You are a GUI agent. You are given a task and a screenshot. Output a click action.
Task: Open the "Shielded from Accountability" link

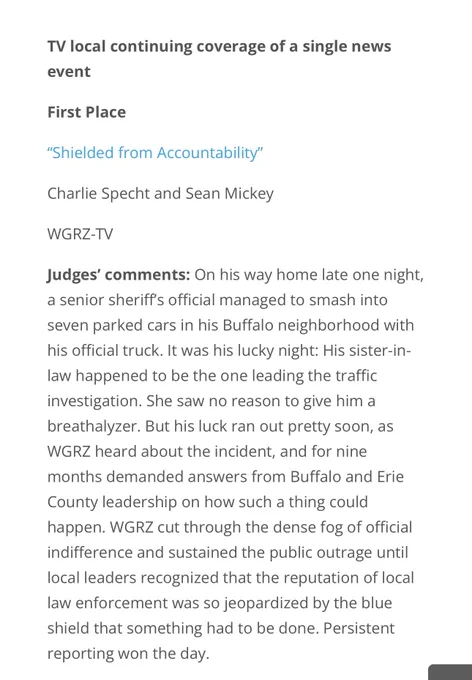point(155,153)
